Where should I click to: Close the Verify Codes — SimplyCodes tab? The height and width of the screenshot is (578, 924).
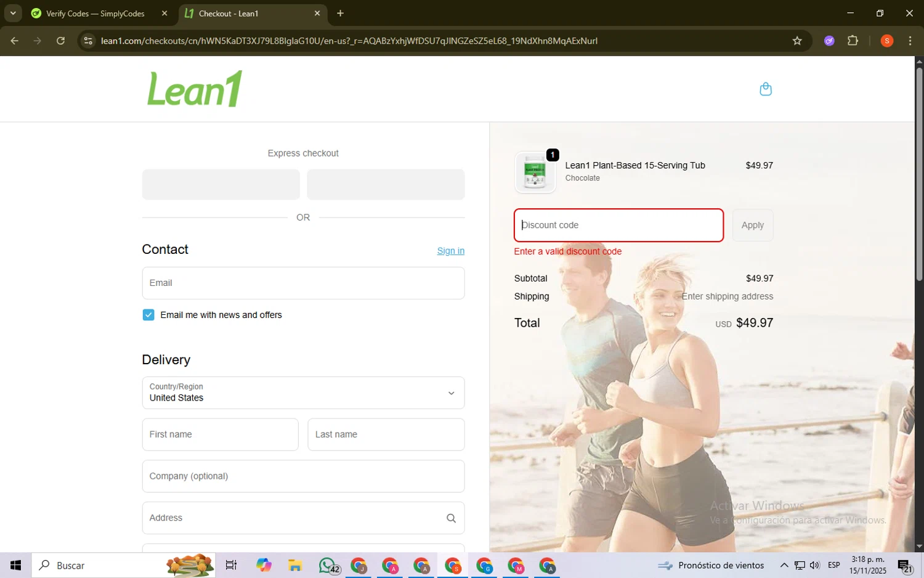[164, 13]
